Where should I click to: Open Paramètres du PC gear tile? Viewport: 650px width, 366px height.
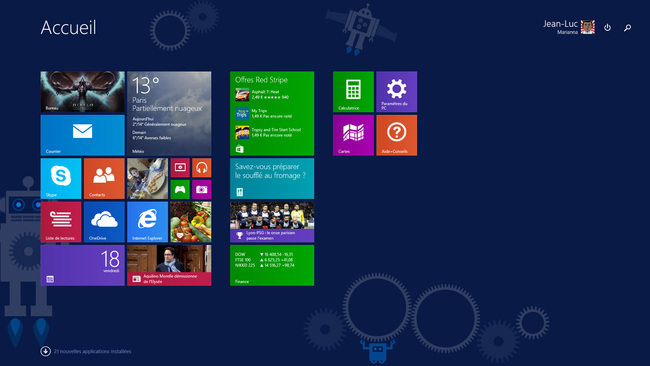pos(397,92)
